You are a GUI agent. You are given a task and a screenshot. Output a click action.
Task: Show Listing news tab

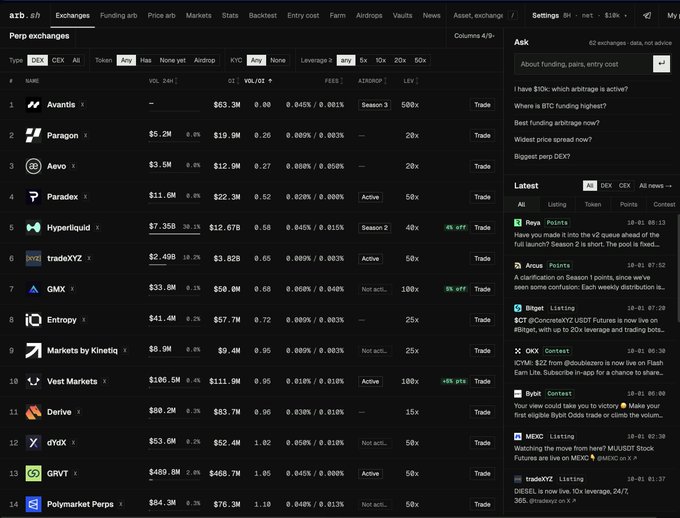click(557, 204)
